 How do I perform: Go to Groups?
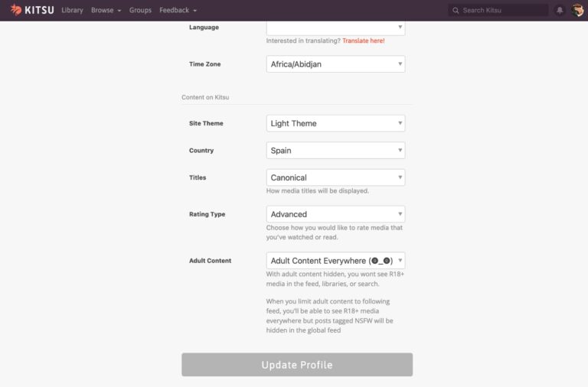140,11
